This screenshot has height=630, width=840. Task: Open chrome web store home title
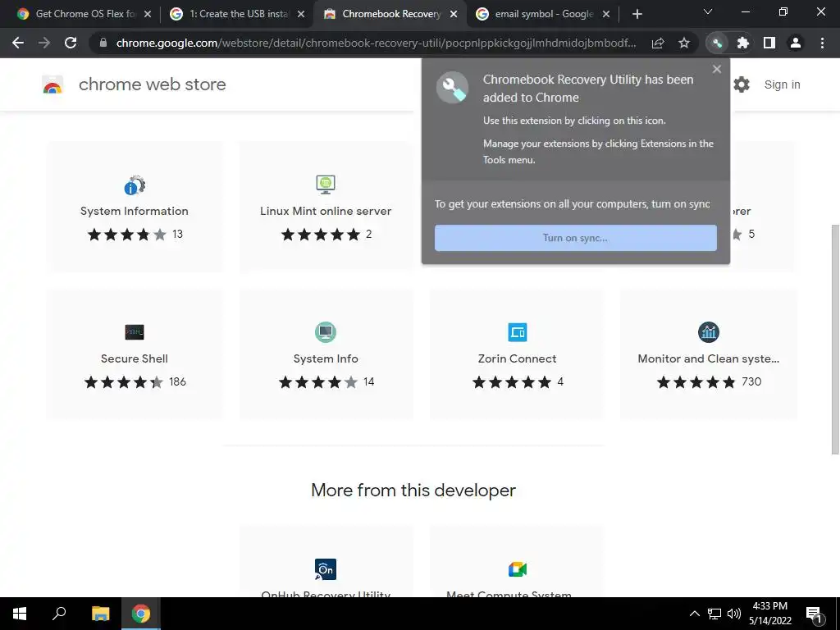coord(152,84)
